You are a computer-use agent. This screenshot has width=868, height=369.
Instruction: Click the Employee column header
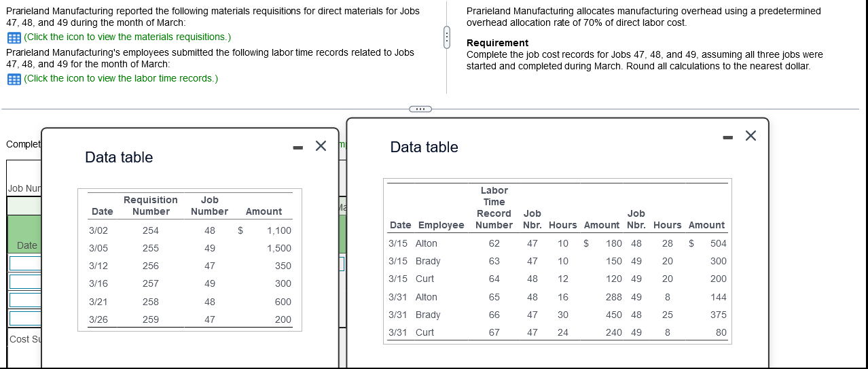coord(441,226)
